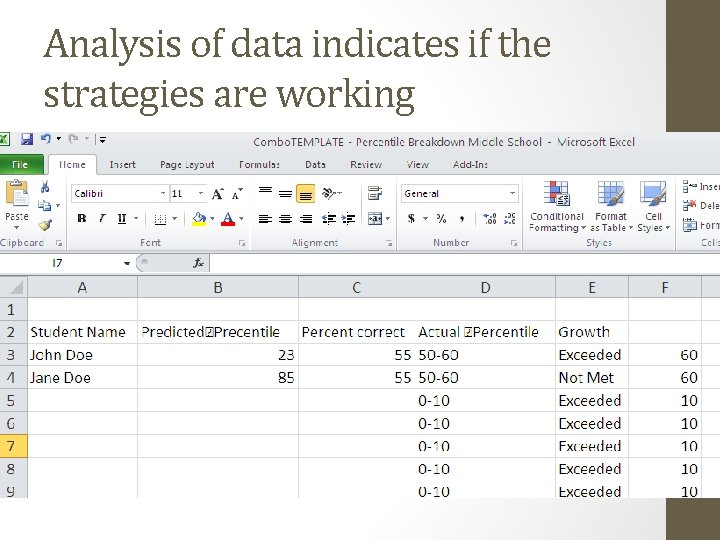Open the General number format dropdown

(512, 194)
